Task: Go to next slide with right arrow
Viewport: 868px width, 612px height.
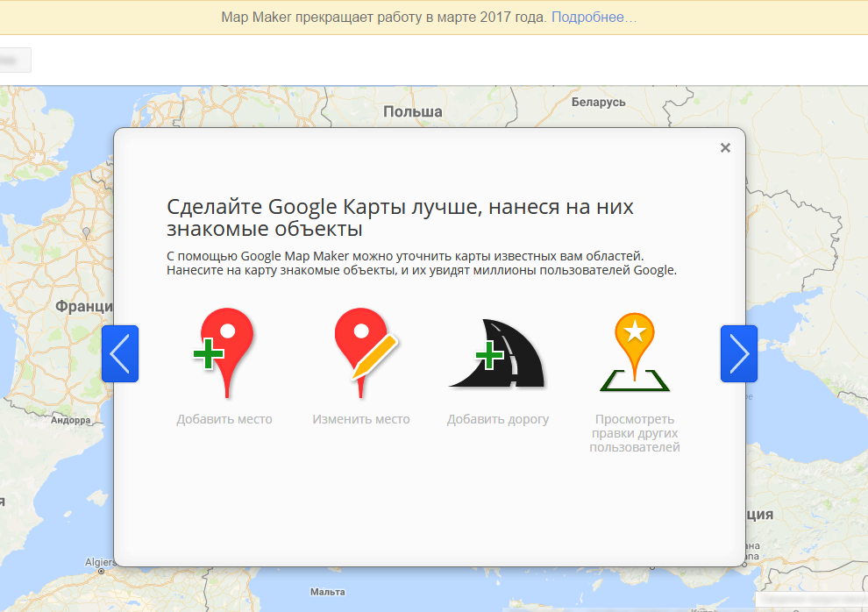Action: [x=739, y=353]
